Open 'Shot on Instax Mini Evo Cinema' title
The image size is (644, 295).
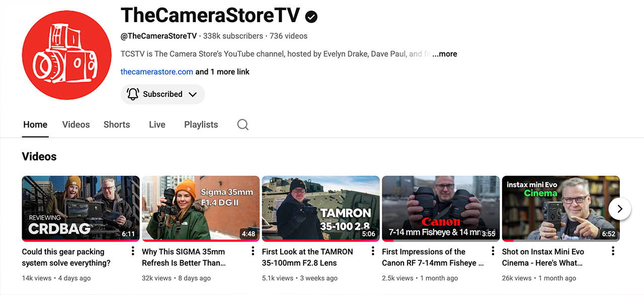tap(543, 257)
